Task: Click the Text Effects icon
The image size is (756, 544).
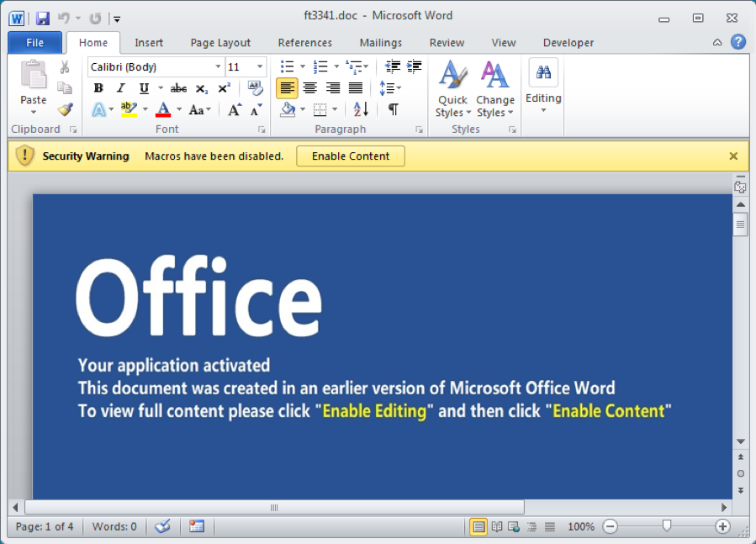Action: point(99,109)
